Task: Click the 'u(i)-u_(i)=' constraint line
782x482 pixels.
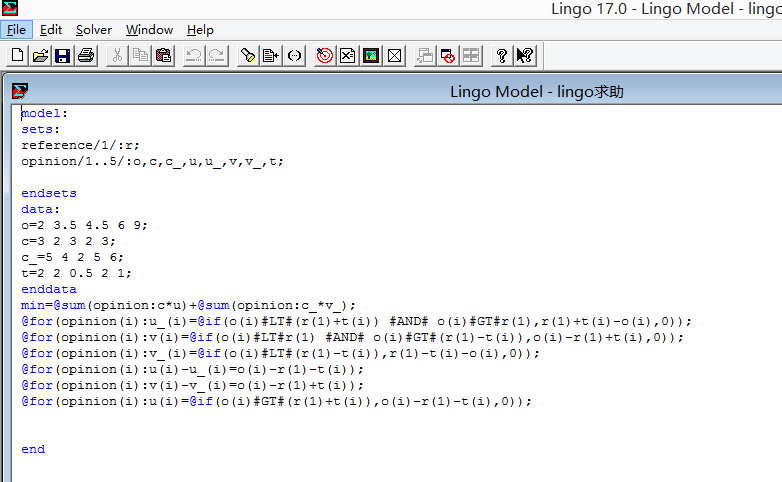Action: (193, 369)
